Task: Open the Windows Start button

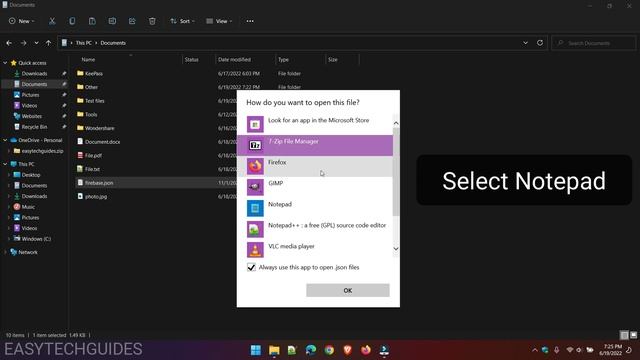Action: [x=256, y=350]
